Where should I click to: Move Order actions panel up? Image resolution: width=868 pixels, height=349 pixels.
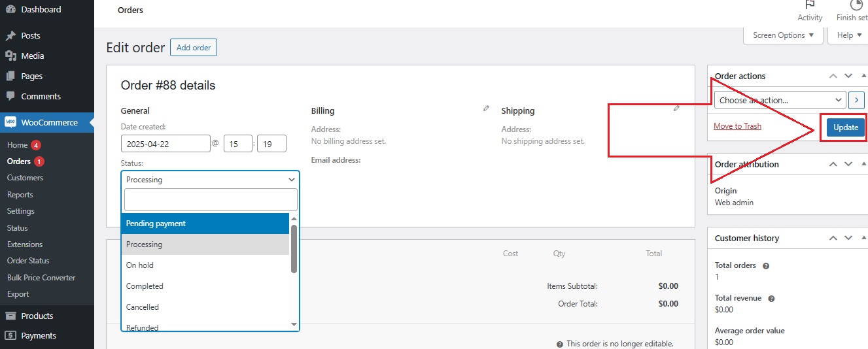pos(833,76)
